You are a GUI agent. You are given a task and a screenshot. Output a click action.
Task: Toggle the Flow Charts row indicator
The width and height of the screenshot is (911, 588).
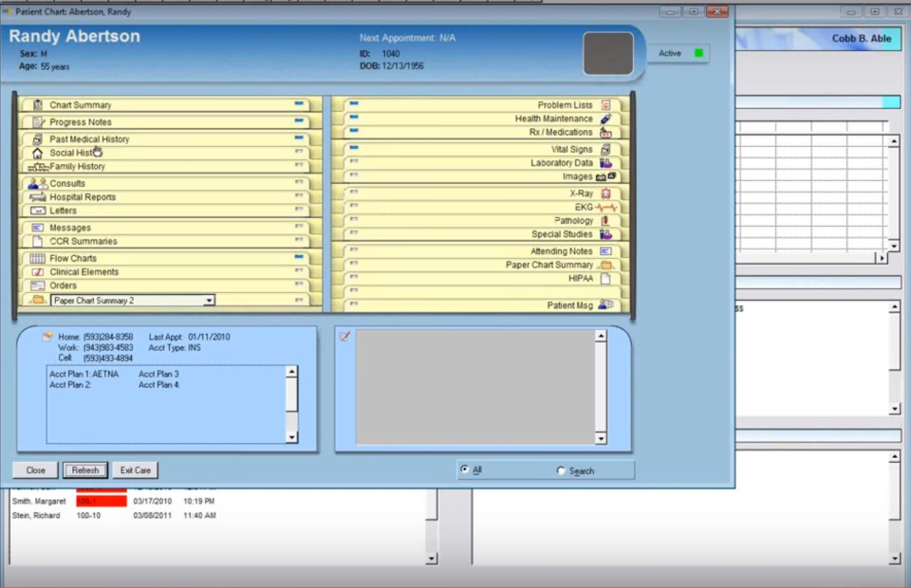[299, 257]
